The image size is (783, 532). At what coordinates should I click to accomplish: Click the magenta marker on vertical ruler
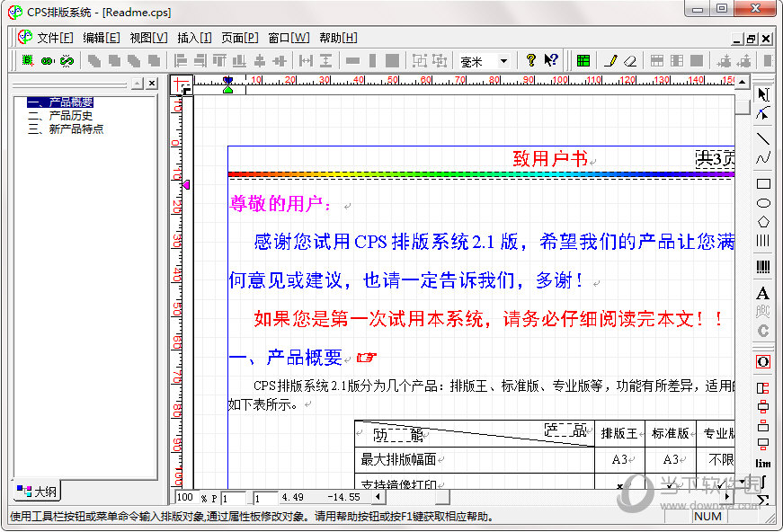tap(186, 185)
